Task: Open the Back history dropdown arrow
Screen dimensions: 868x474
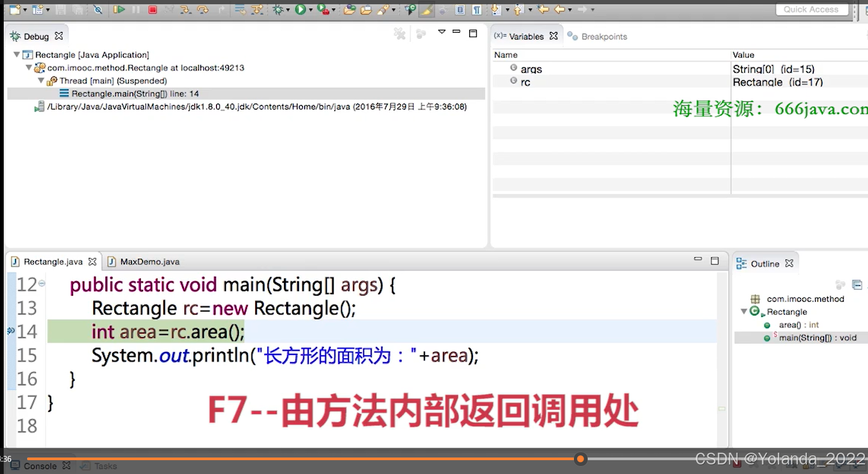Action: click(x=570, y=10)
